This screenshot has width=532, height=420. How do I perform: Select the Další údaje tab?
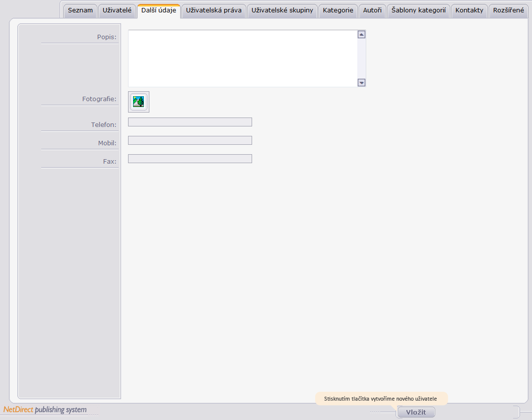(159, 10)
